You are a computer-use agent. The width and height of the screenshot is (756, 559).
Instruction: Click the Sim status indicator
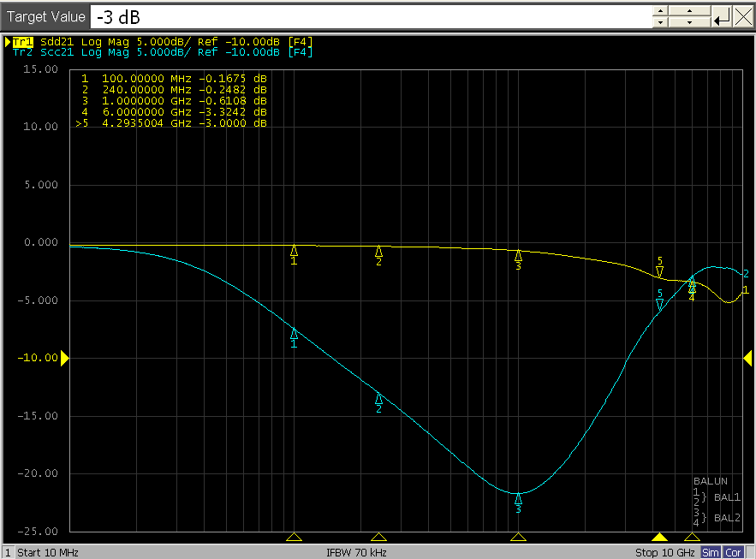(x=711, y=552)
